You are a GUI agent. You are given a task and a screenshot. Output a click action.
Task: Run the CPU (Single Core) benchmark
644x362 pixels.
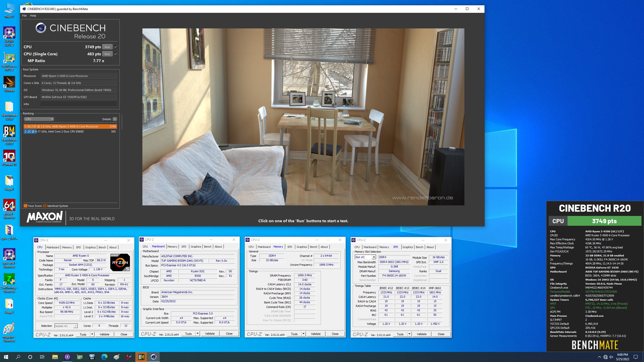coord(107,54)
